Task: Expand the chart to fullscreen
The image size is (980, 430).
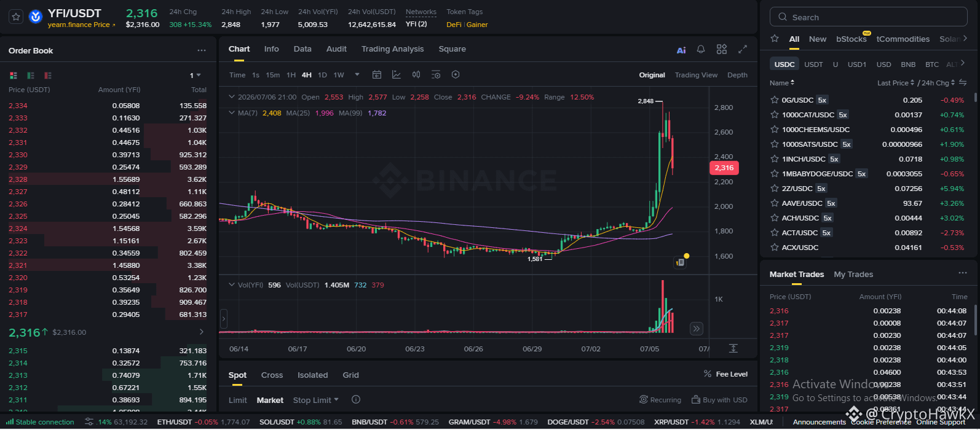Action: point(743,49)
